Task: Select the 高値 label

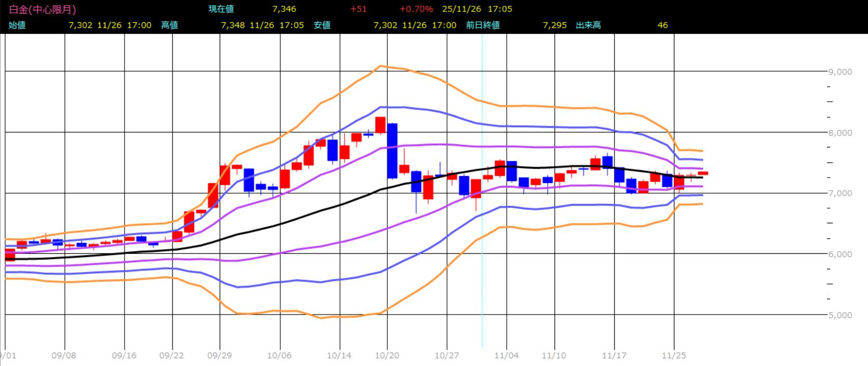Action: (169, 25)
